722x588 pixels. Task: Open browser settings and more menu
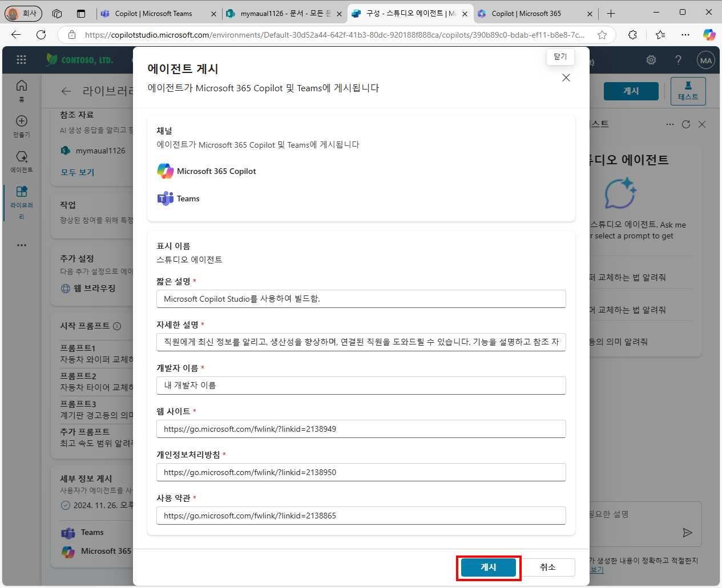(685, 35)
